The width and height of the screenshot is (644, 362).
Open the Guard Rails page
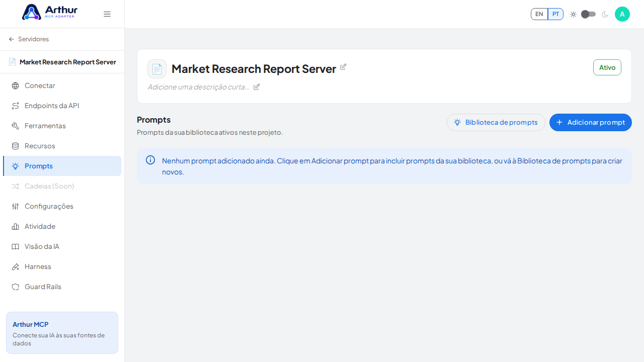(62, 287)
